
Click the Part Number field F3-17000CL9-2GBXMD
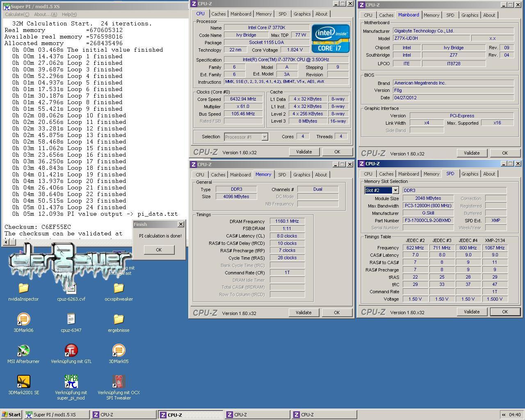click(x=428, y=220)
